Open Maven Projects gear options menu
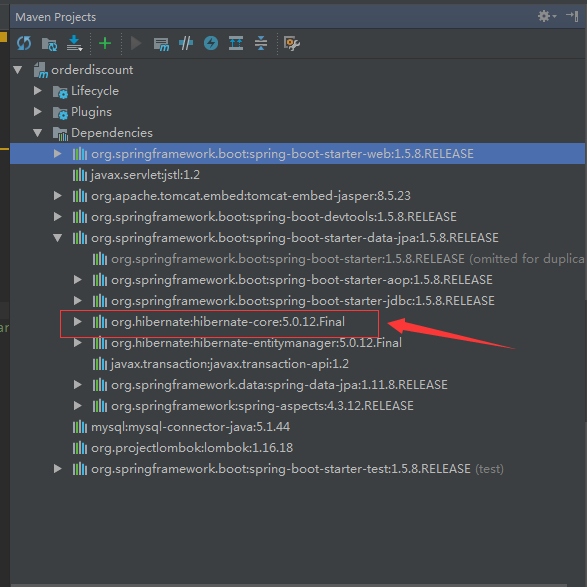 click(547, 16)
